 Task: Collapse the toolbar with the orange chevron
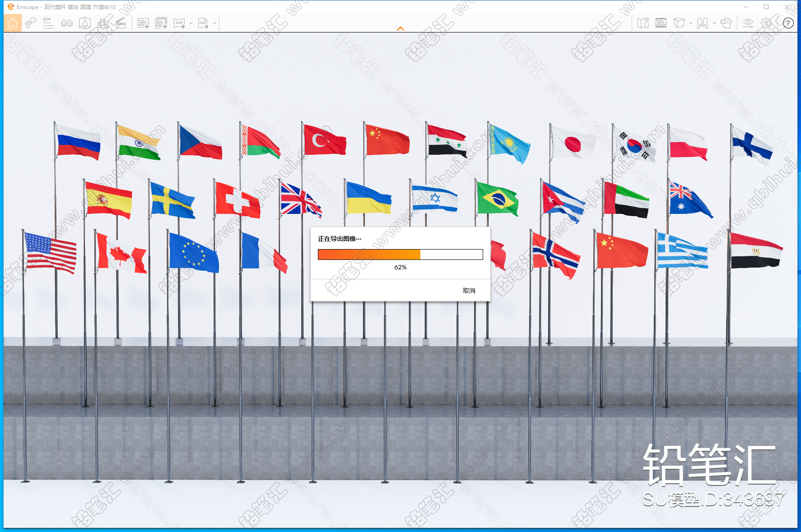(400, 28)
